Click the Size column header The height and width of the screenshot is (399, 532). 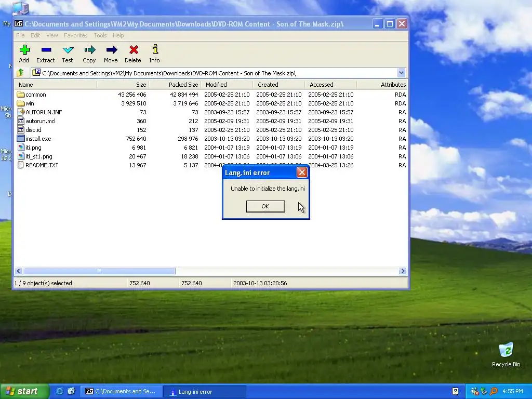[123, 85]
